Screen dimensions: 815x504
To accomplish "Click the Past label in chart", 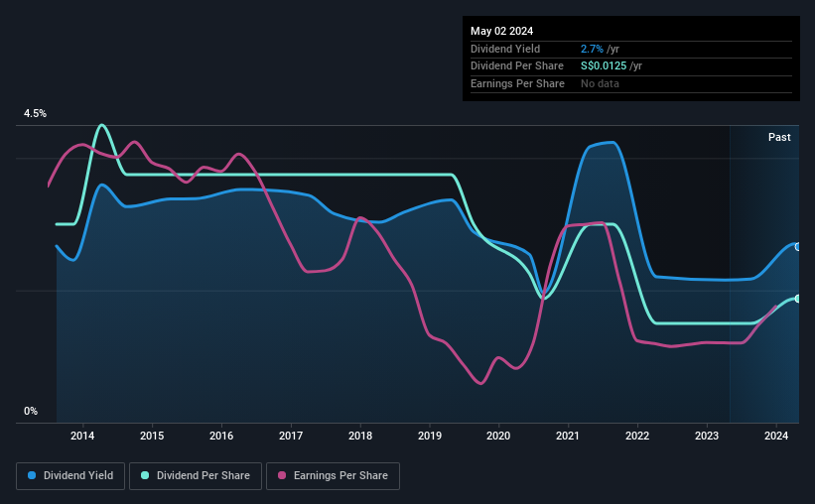I will click(779, 137).
